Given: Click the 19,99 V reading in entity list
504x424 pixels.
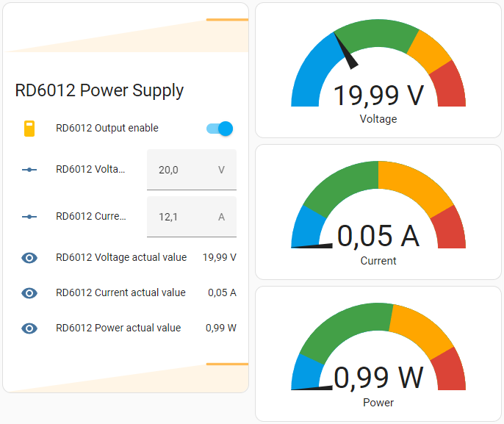Looking at the screenshot, I should 219,258.
